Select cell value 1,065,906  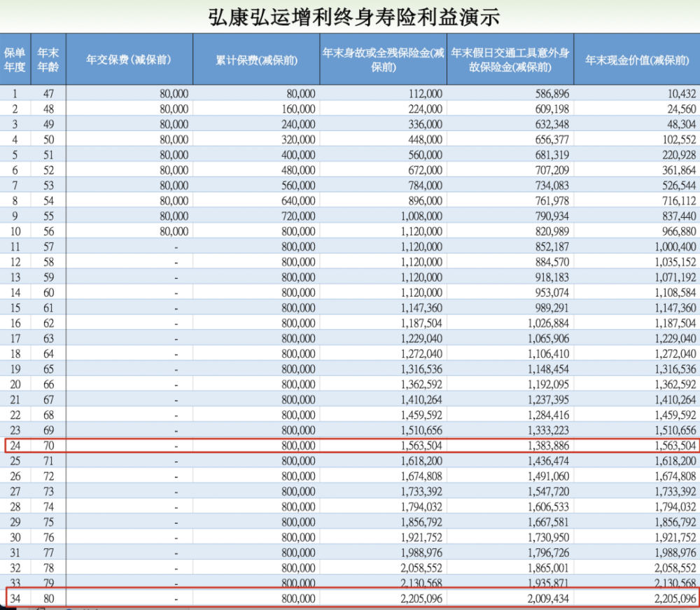pyautogui.click(x=549, y=338)
